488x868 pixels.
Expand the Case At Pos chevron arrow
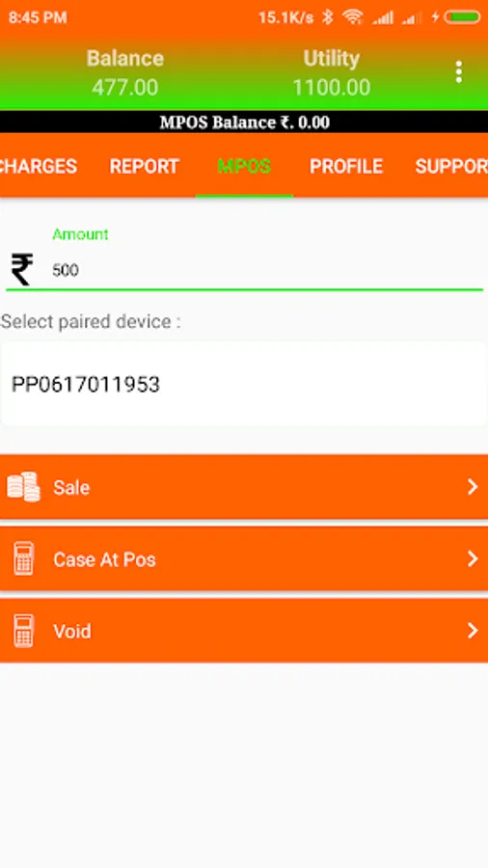(x=472, y=558)
